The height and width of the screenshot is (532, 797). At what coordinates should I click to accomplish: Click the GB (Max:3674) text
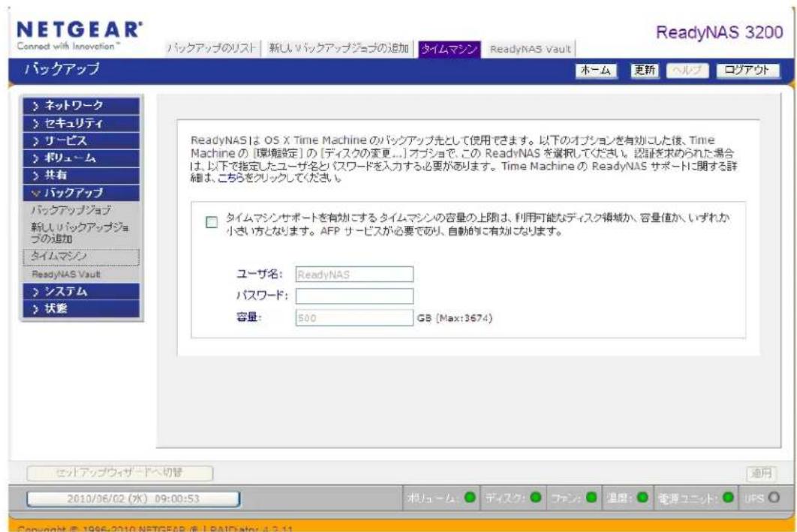pyautogui.click(x=455, y=318)
